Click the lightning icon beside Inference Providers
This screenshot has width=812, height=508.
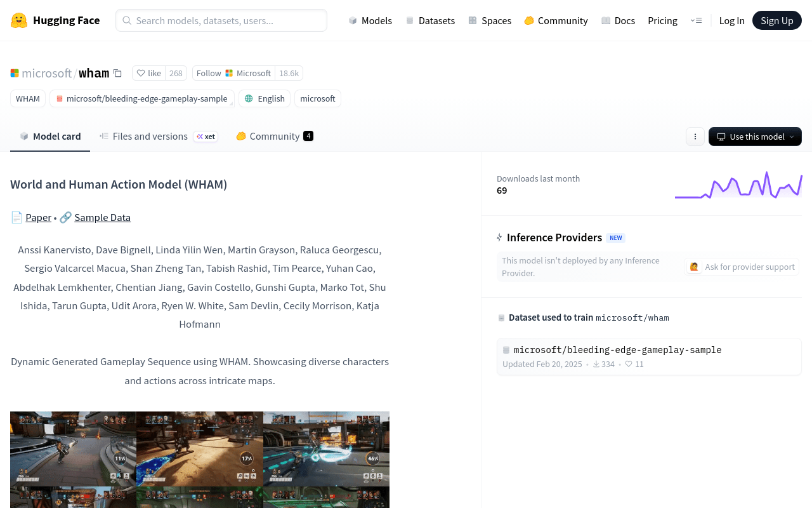tap(499, 237)
